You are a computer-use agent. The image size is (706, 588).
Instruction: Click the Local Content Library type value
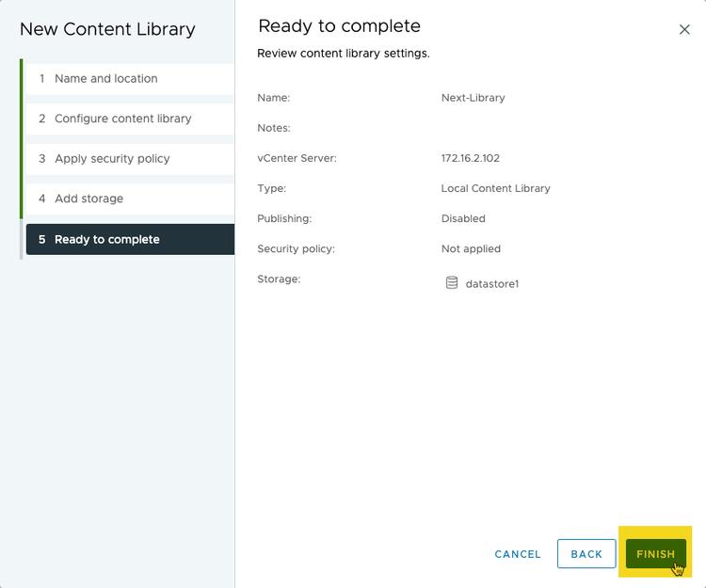tap(495, 188)
